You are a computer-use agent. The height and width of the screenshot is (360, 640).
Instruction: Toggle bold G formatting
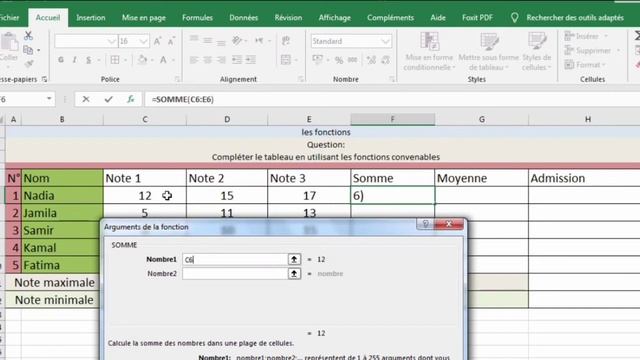[x=61, y=60]
